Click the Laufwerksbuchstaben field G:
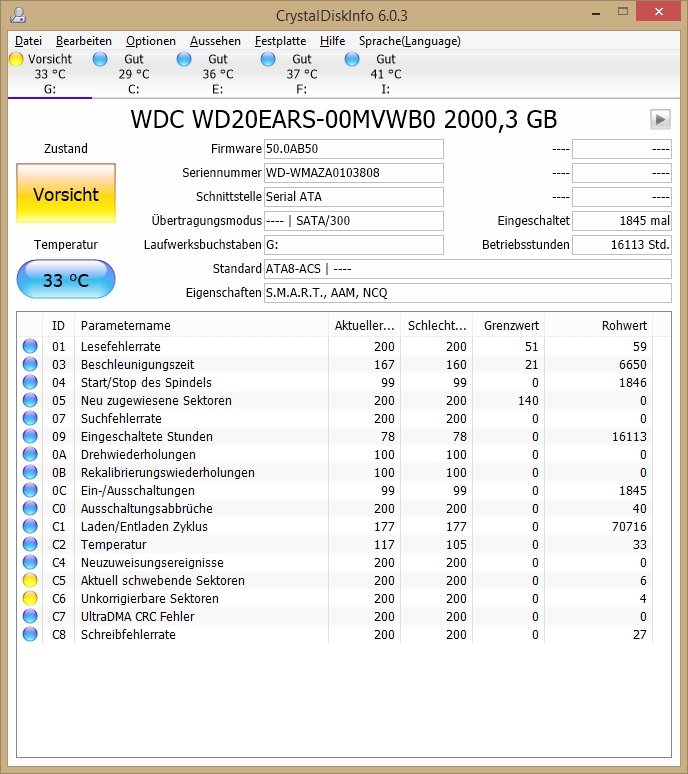The width and height of the screenshot is (688, 774). pos(354,245)
